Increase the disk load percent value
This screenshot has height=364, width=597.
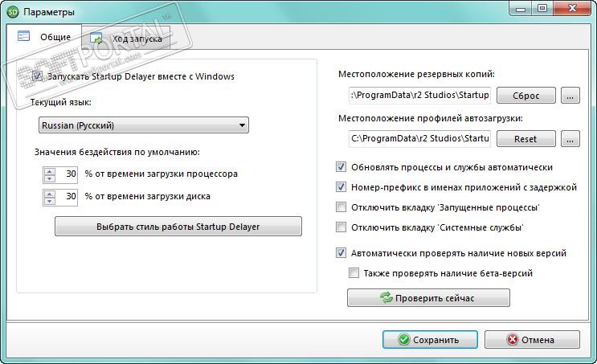coord(50,194)
